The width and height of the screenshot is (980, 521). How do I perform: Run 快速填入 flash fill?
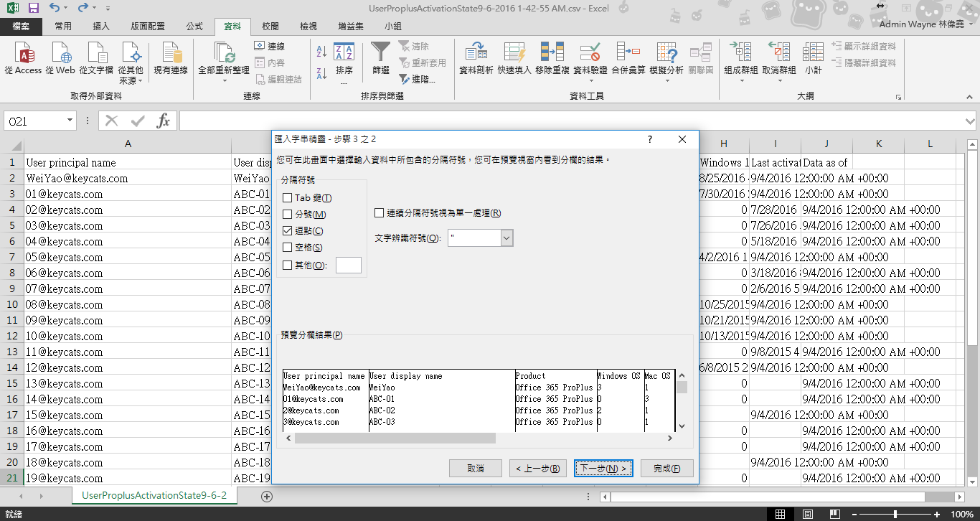tap(514, 59)
